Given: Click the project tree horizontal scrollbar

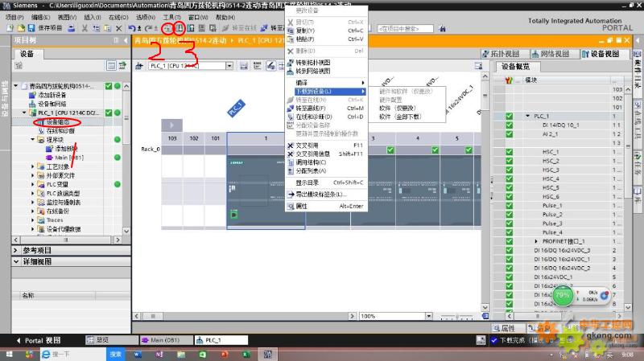Looking at the screenshot, I should pyautogui.click(x=67, y=240).
